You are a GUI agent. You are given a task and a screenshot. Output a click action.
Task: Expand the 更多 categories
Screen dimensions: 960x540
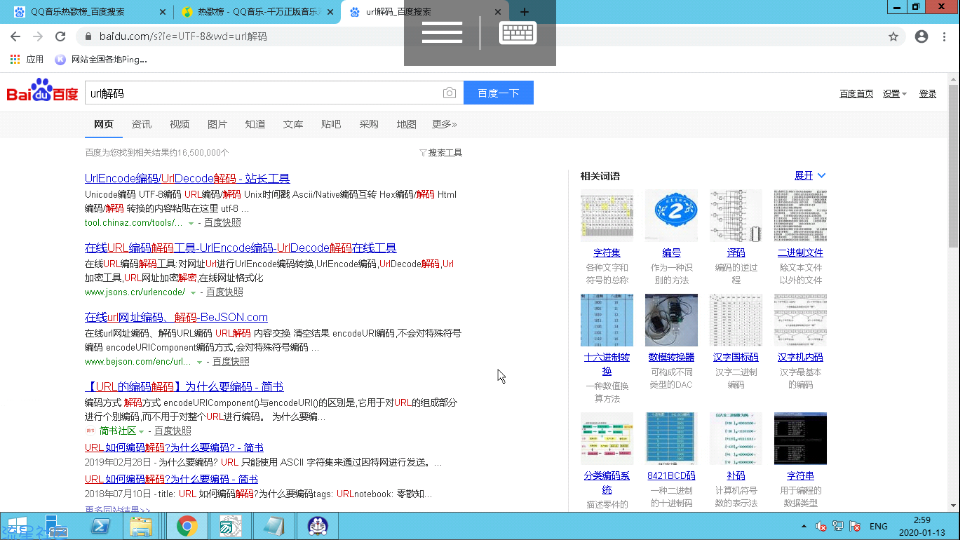coord(444,124)
